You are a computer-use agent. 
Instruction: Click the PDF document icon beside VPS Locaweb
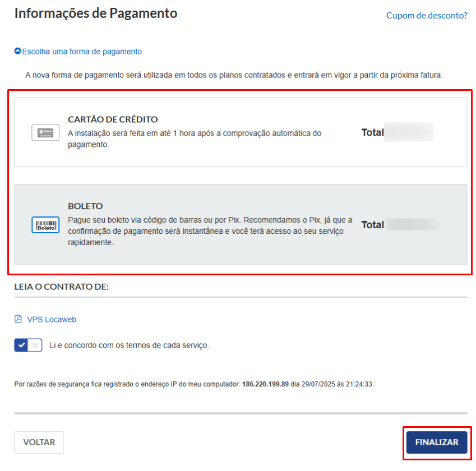point(18,319)
